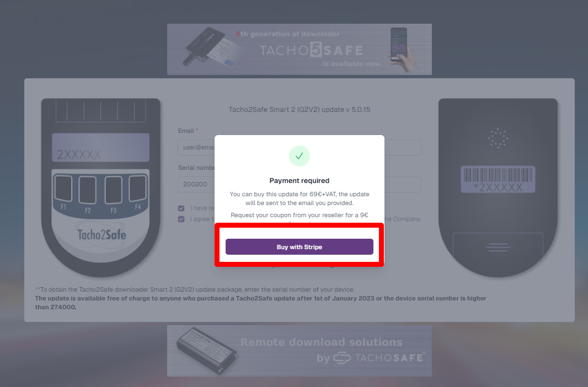Click the lines symbol on device back
This screenshot has height=387, width=588.
(x=498, y=247)
